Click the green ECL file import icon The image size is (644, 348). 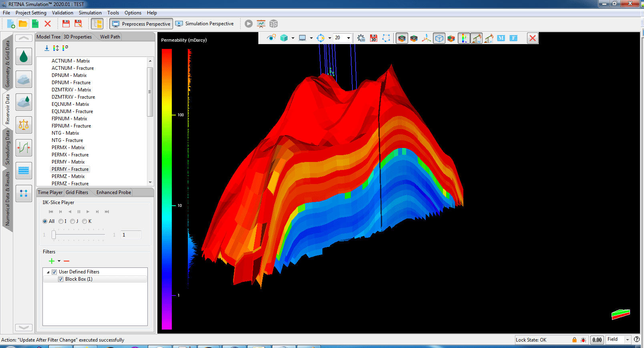[35, 24]
